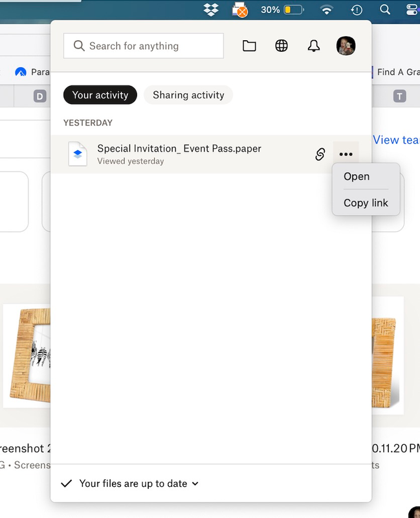Click the battery 30% indicator
The image size is (420, 518).
(x=282, y=10)
